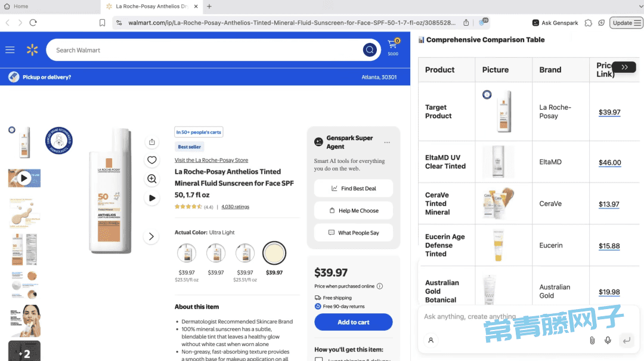
Task: Open the $39.97 Target Product price link
Action: [x=609, y=112]
